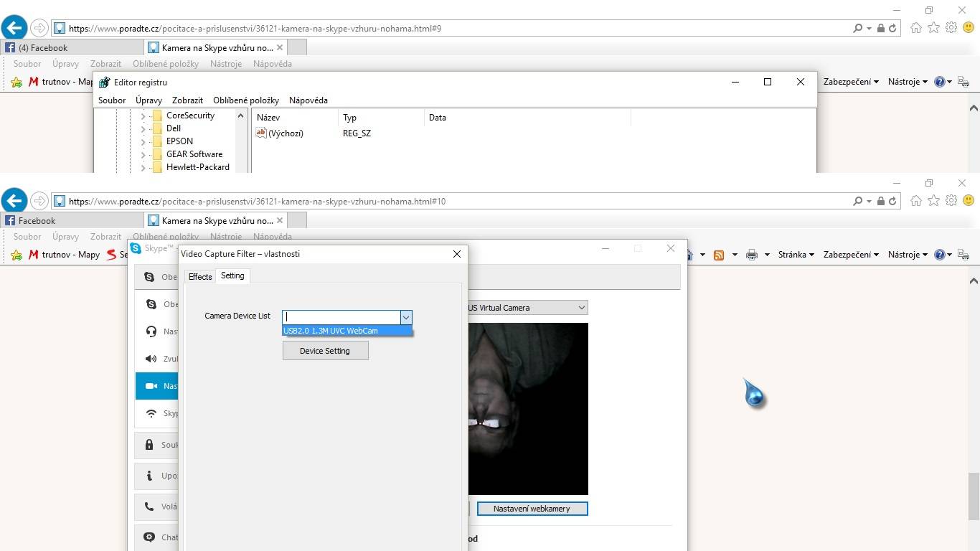Click the search magnifier in lower browser address bar
The width and height of the screenshot is (980, 551).
[858, 202]
